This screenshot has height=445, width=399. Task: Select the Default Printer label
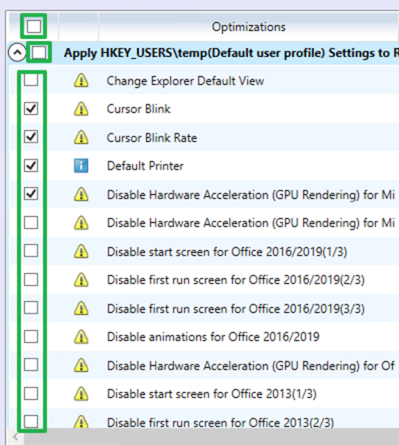[145, 166]
